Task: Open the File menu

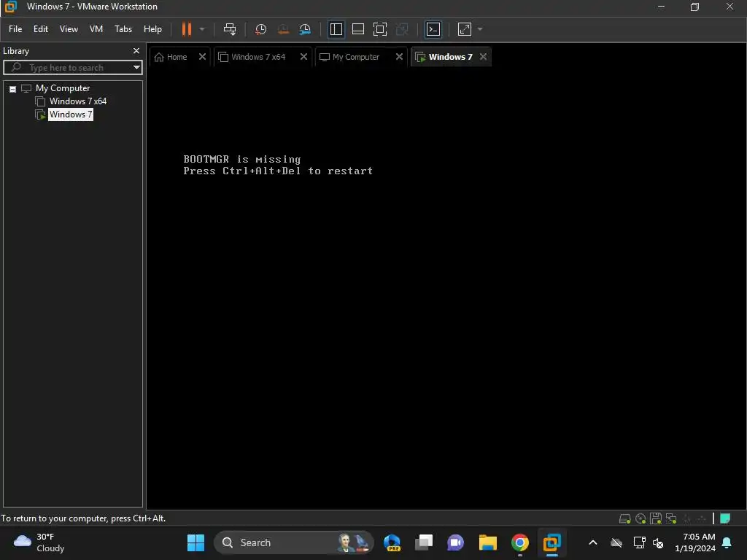Action: 15,29
